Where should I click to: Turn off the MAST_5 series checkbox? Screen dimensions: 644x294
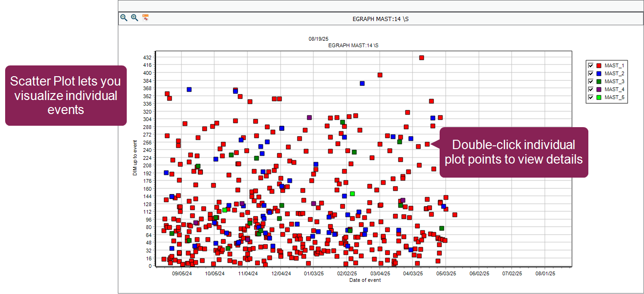(x=591, y=97)
